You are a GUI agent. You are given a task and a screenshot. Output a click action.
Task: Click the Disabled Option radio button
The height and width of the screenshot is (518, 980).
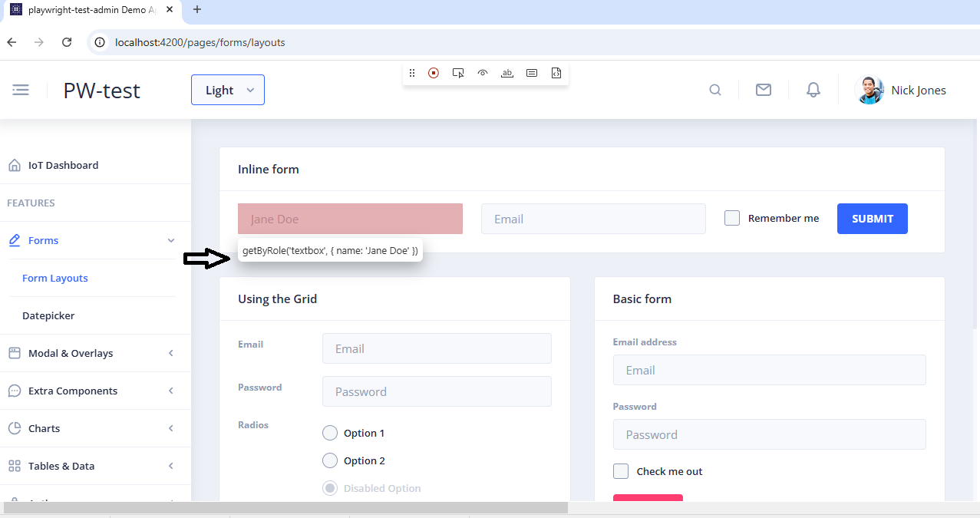(330, 488)
